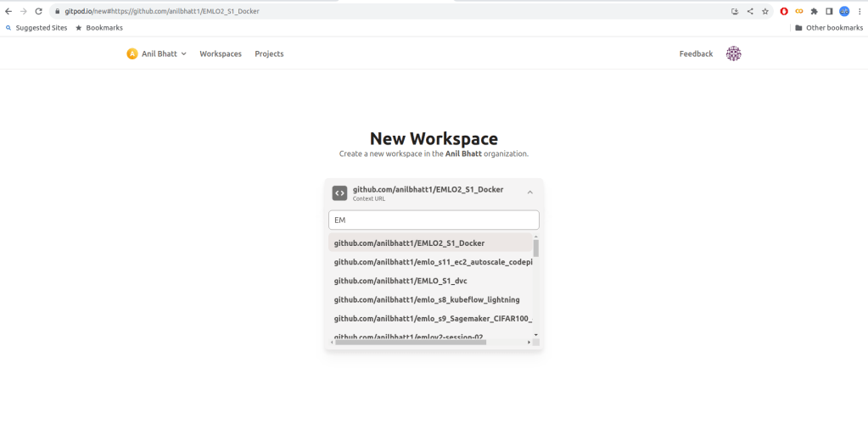Screen dimensions: 868x424
Task: Open the Projects tab
Action: (x=269, y=53)
